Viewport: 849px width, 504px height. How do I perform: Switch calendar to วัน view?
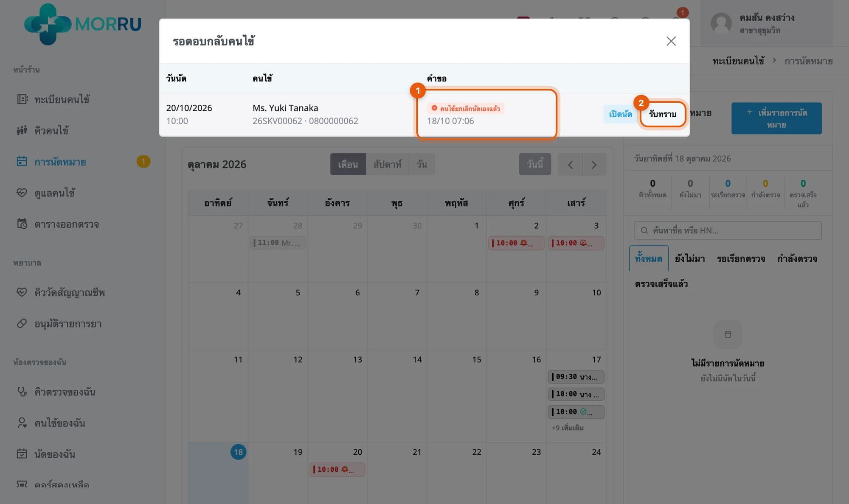point(422,164)
